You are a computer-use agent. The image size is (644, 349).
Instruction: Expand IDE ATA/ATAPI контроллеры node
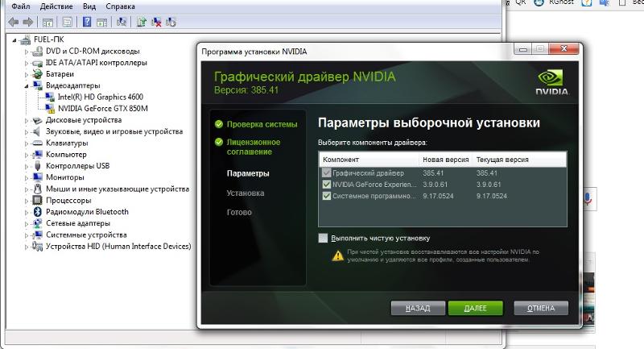27,64
